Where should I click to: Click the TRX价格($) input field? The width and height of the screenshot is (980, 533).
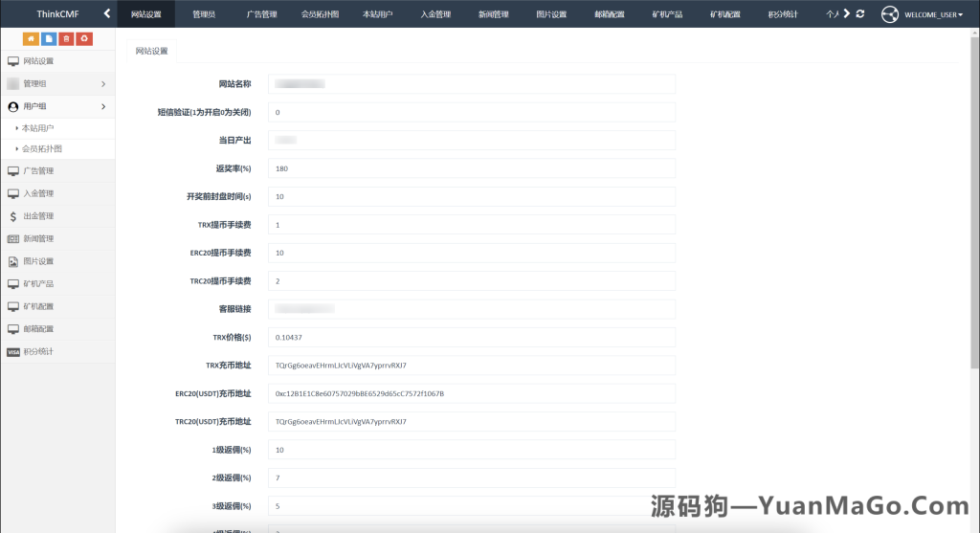coord(472,337)
